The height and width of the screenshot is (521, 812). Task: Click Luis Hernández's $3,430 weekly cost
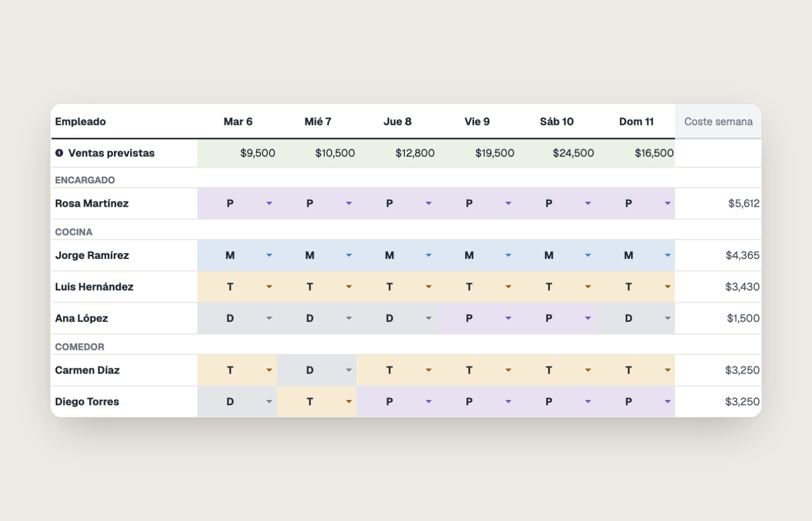pyautogui.click(x=742, y=287)
